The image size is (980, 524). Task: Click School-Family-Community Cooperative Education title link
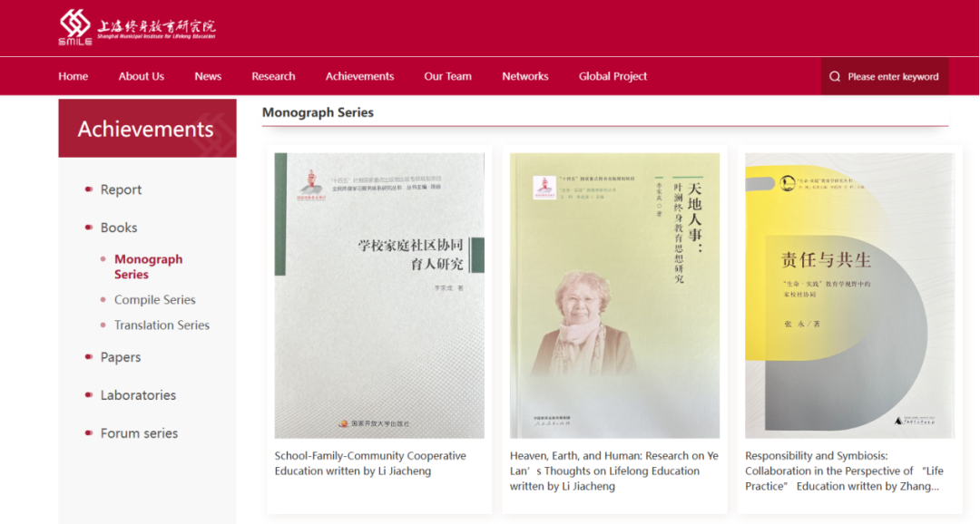point(370,463)
